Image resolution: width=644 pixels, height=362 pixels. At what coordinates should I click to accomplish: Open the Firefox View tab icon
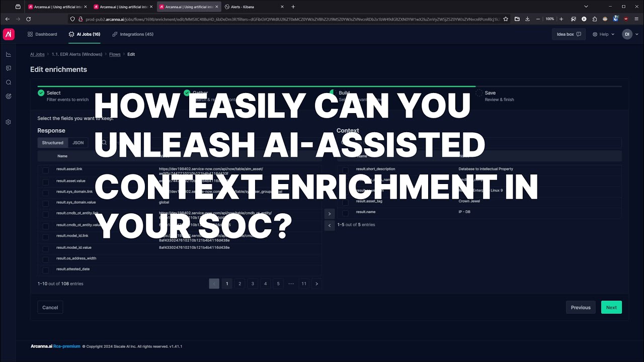(x=18, y=7)
